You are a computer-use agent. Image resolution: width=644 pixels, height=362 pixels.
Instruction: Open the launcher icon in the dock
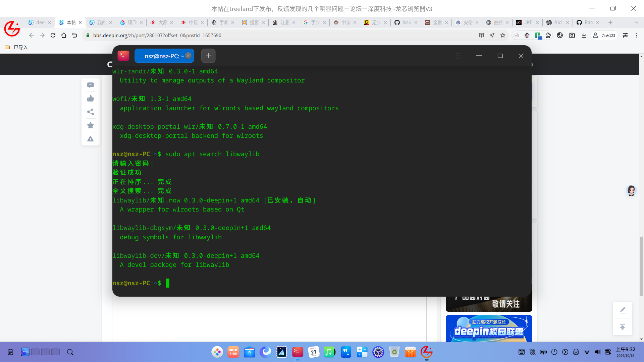click(x=217, y=352)
